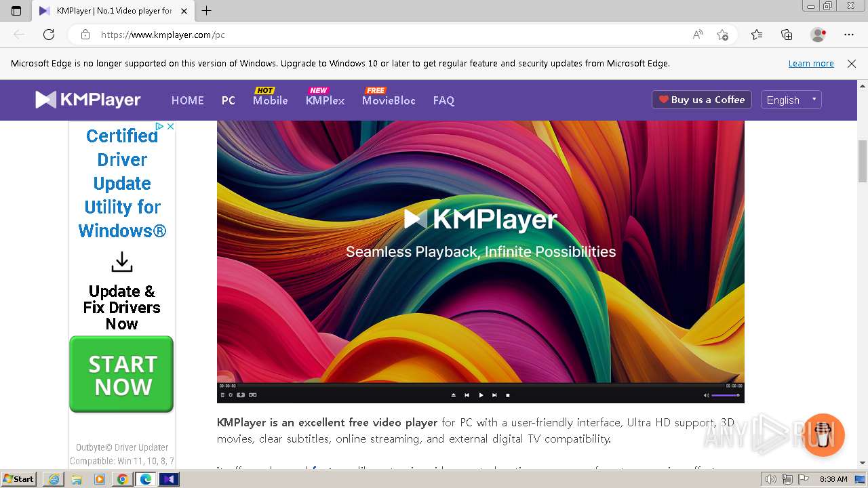This screenshot has width=868, height=488.
Task: Dismiss the Edge unsupported notification bar
Action: coord(852,64)
